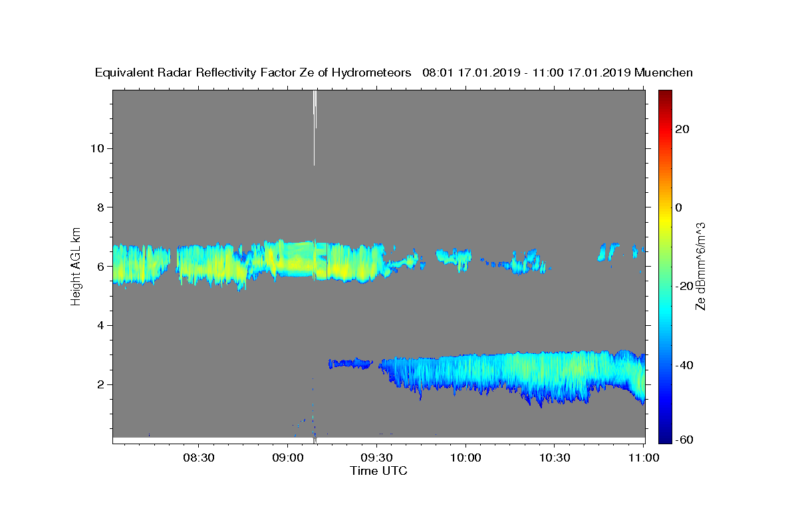
Task: Click the dark red top of the colorbar
Action: [x=664, y=94]
